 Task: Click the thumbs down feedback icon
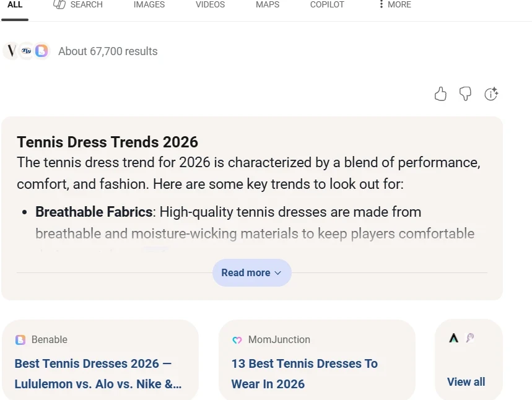coord(465,94)
